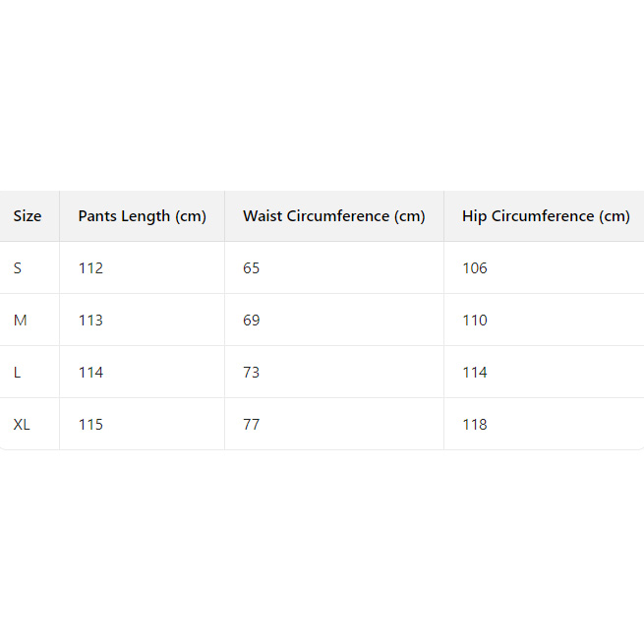Viewport: 644px width, 644px height.
Task: Select the S size row label
Action: coord(18,268)
